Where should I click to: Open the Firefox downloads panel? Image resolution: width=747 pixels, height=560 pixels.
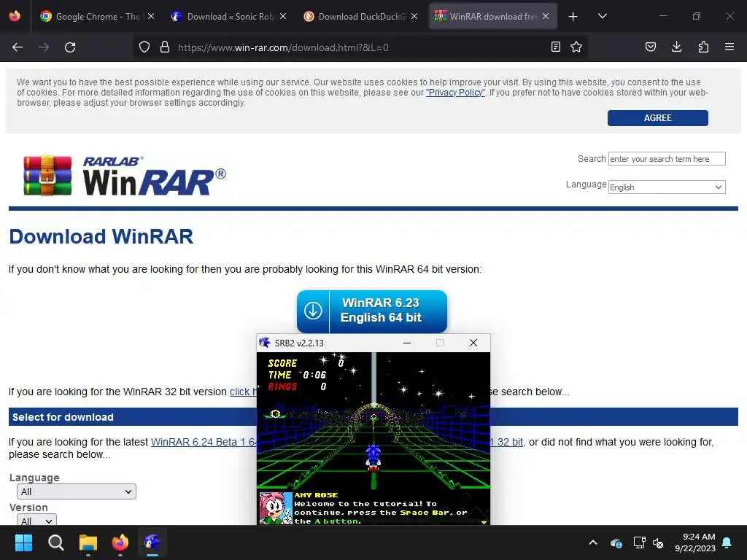coord(676,47)
